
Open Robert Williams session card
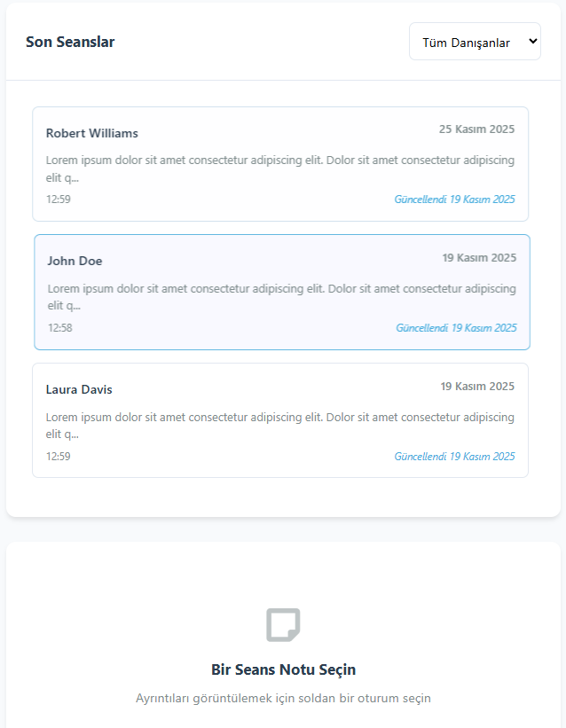tap(280, 164)
